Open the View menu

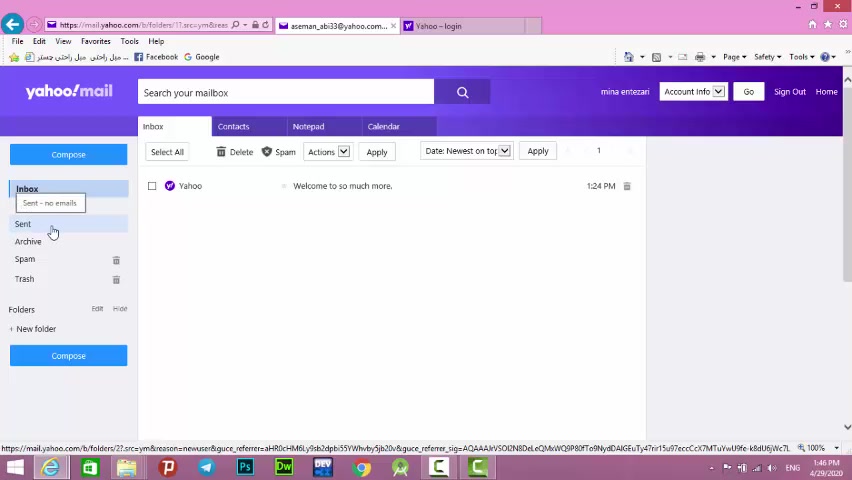click(x=63, y=41)
